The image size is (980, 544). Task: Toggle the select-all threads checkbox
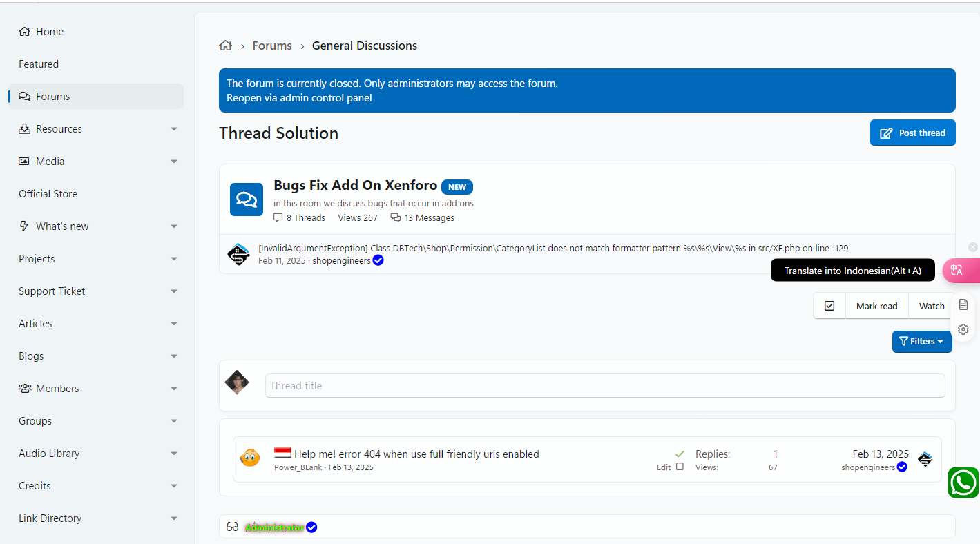pyautogui.click(x=829, y=306)
